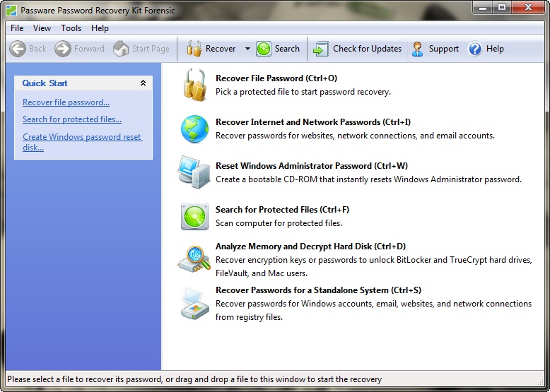Click the Check for Updates icon
This screenshot has height=392, width=550.
(x=321, y=49)
